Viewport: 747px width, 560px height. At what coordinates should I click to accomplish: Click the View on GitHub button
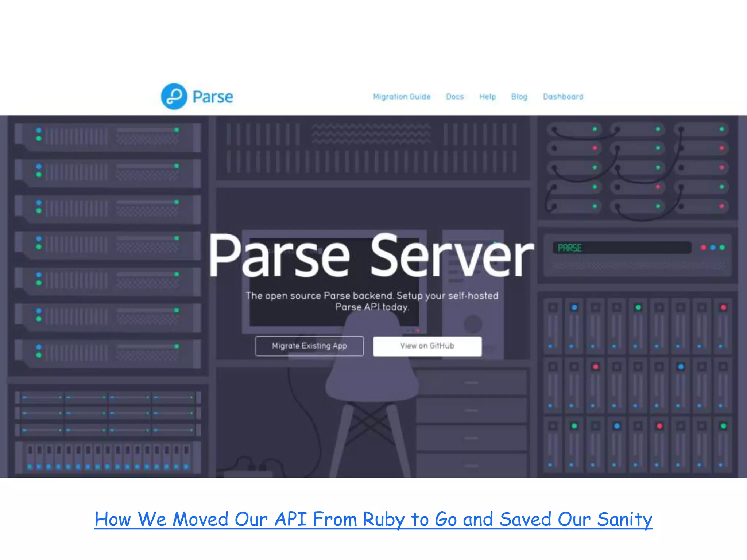tap(427, 346)
